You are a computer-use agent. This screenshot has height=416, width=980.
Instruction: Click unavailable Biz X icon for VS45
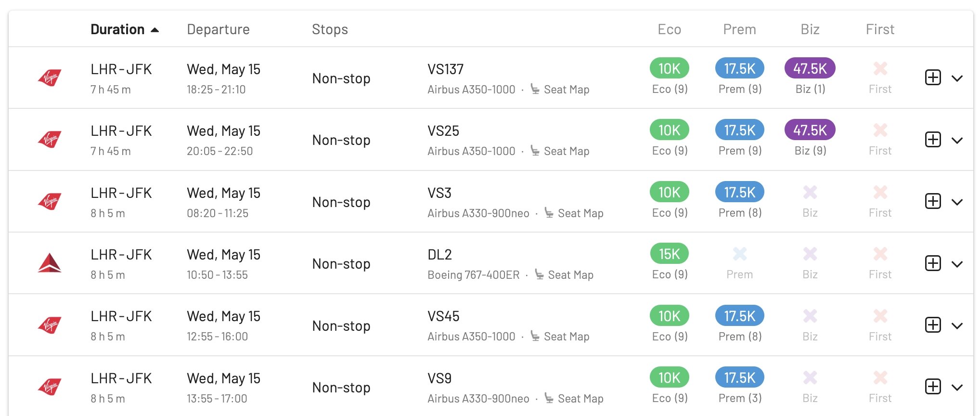[810, 316]
